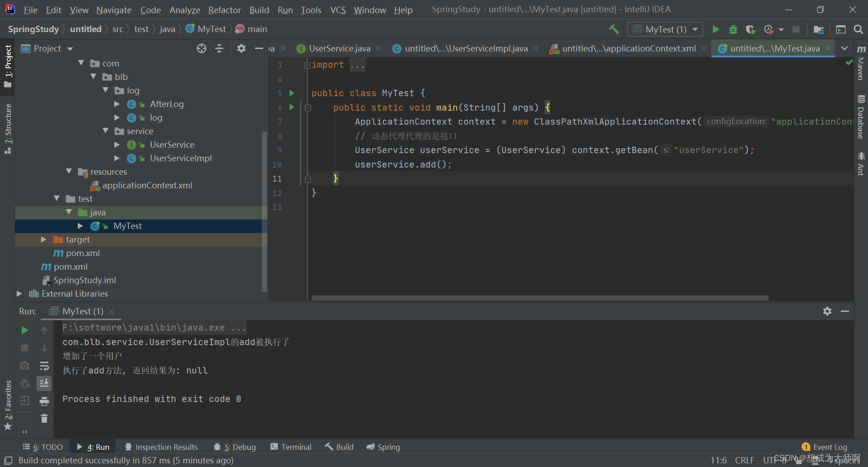Open the 5: Debug tool window
The height and width of the screenshot is (467, 868).
coord(235,447)
